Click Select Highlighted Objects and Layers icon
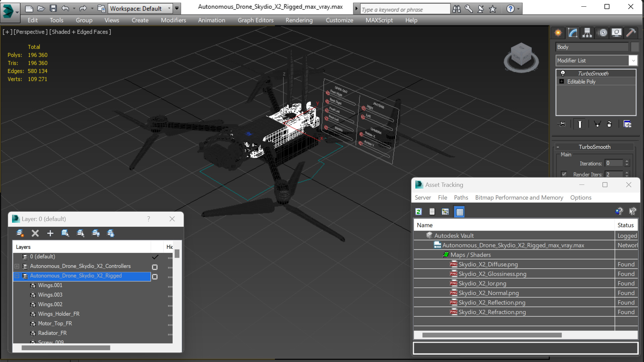Image resolution: width=644 pixels, height=362 pixels. 65,233
